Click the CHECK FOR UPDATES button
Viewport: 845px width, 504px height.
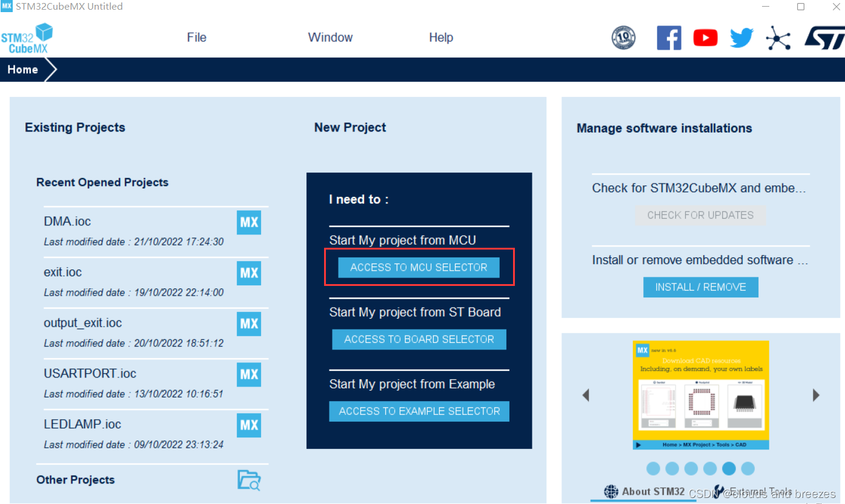tap(700, 215)
